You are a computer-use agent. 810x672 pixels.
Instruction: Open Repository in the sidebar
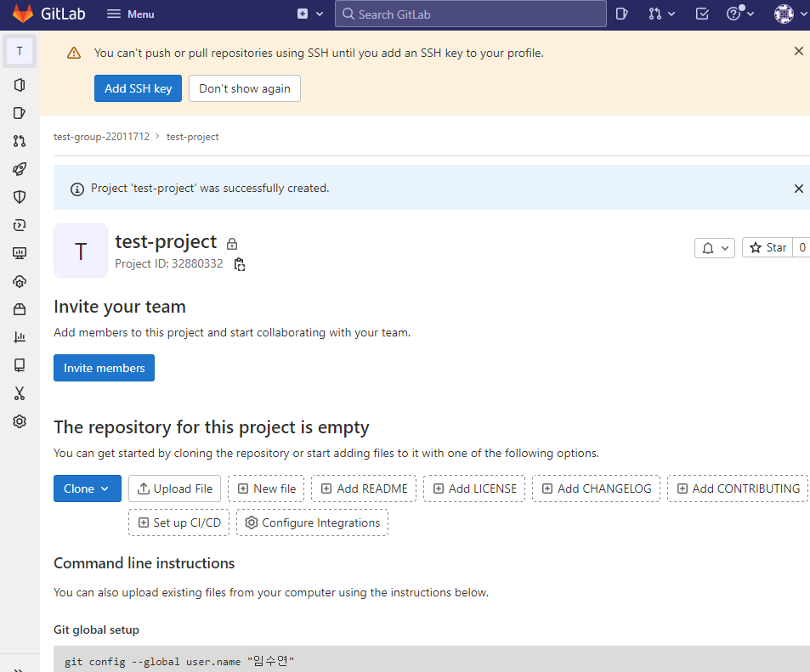20,85
